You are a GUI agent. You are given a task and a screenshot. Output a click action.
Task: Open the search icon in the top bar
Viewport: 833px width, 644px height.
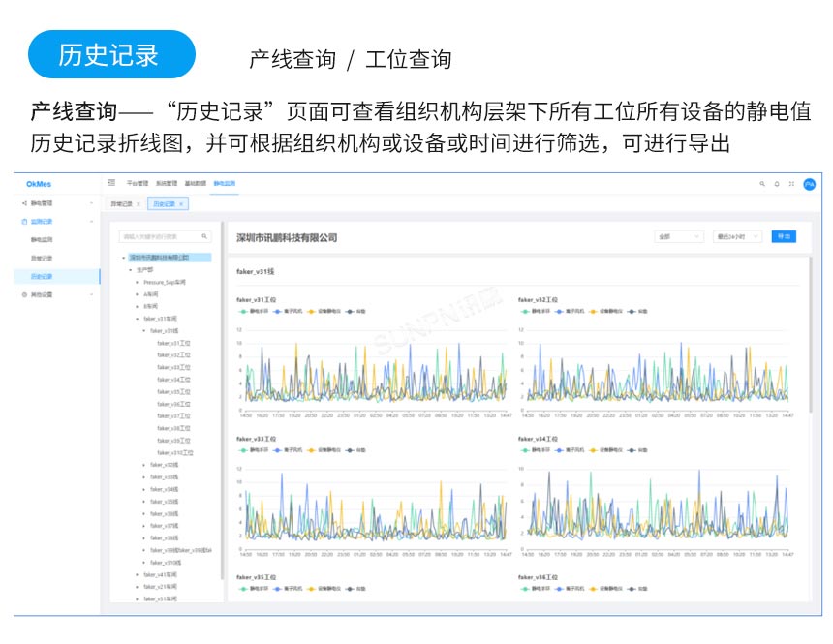(x=761, y=184)
